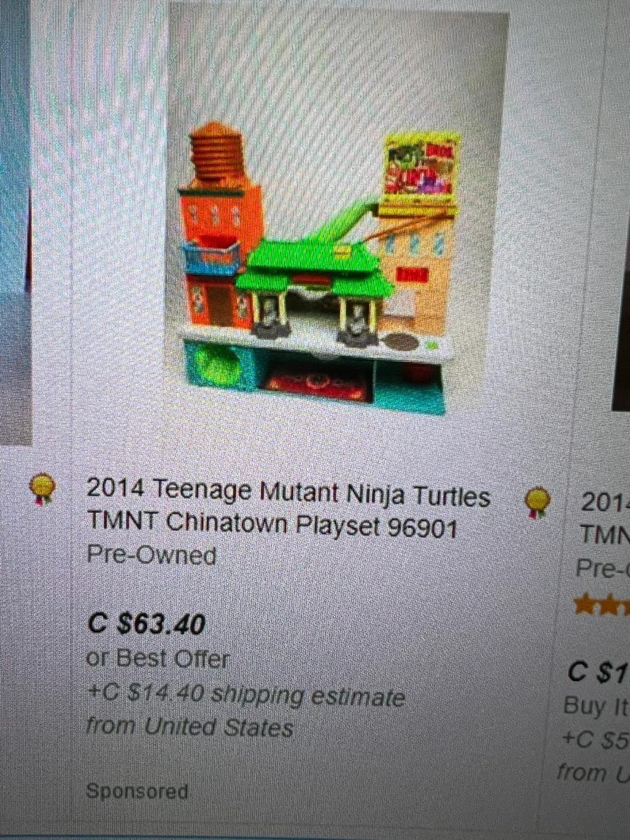Click the 'Pre-Owned' condition label under Chinatown Playset
The width and height of the screenshot is (630, 840).
pyautogui.click(x=151, y=555)
